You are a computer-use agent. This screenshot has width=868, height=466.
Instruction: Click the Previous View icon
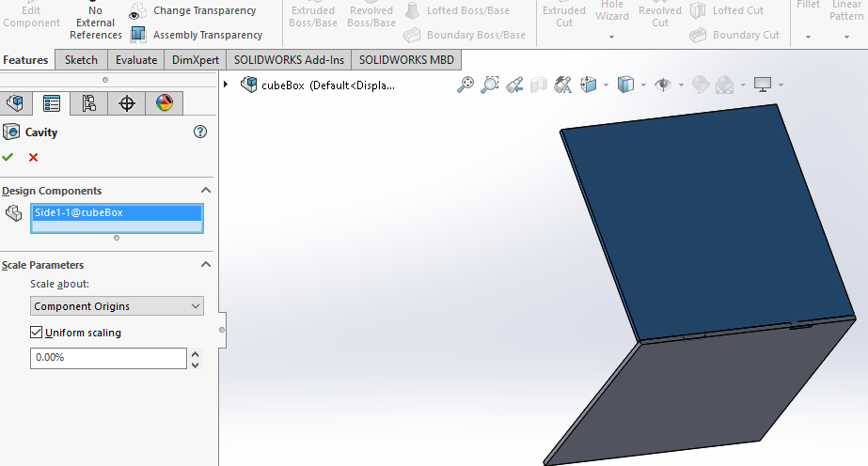[x=514, y=85]
